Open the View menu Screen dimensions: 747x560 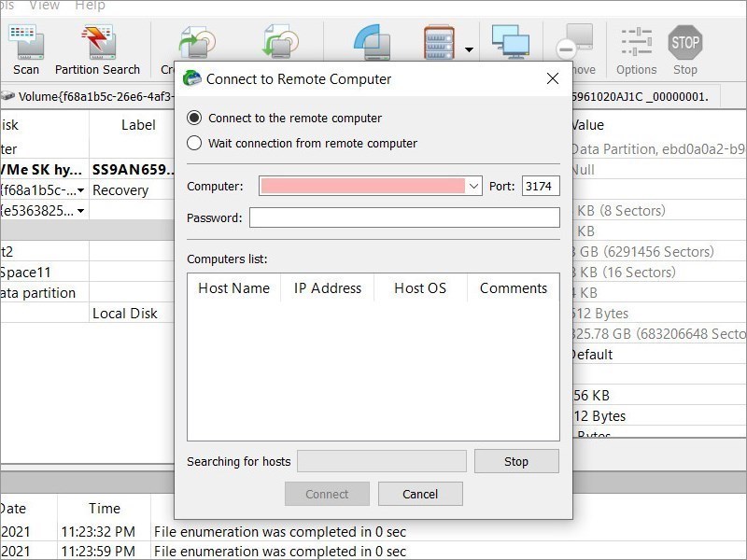45,6
